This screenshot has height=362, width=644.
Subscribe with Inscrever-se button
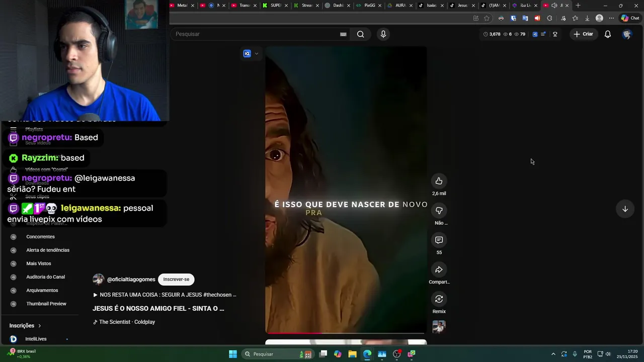coord(176,280)
